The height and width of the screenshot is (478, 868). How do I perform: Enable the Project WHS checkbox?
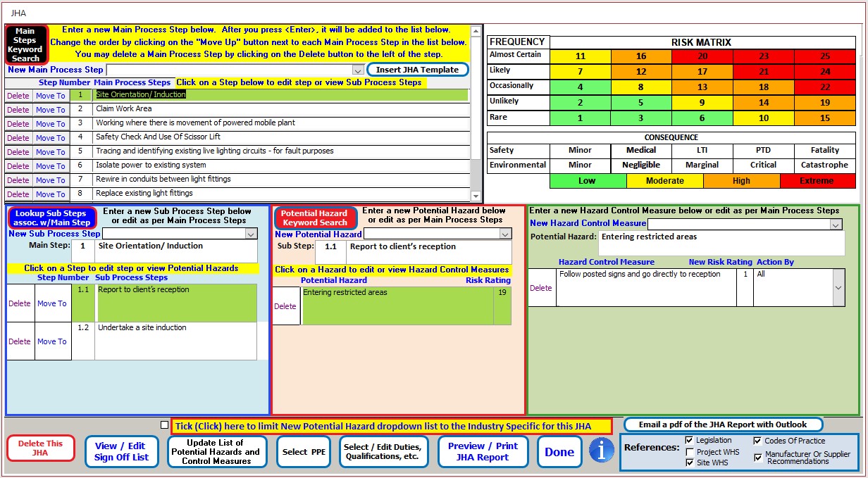689,452
